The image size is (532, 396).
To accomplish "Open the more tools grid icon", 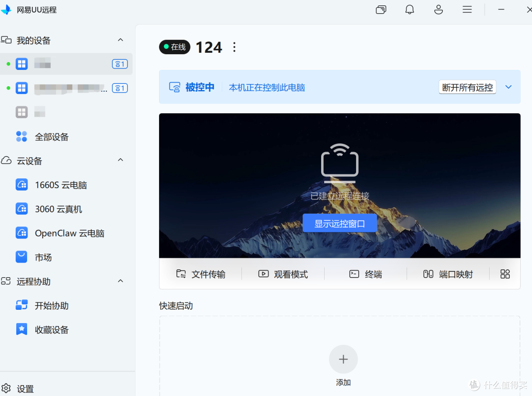I will click(505, 274).
